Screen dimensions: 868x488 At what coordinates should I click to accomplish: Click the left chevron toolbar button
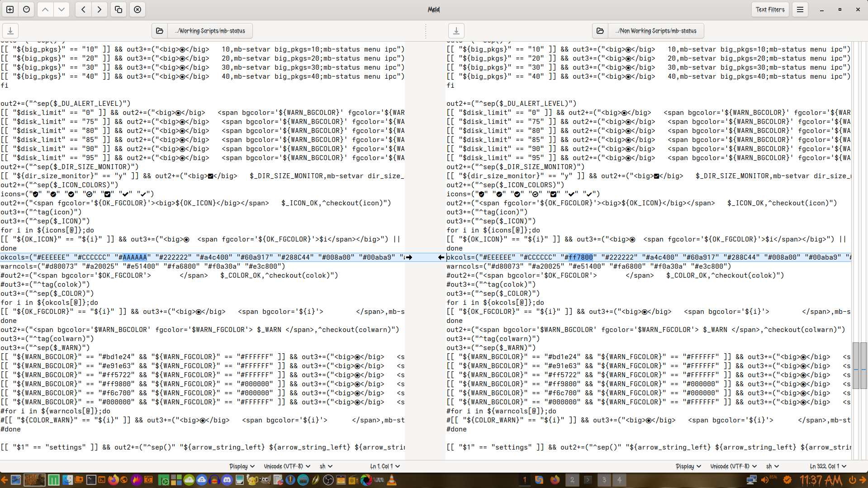pyautogui.click(x=83, y=9)
